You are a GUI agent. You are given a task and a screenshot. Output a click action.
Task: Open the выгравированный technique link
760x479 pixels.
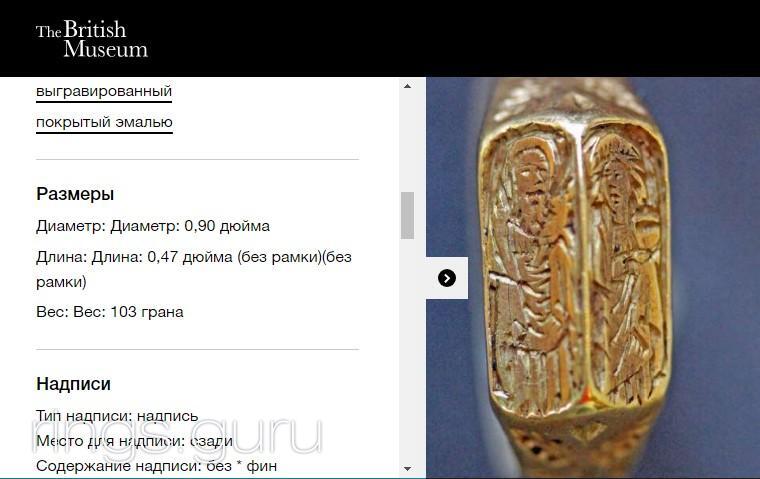tap(104, 91)
